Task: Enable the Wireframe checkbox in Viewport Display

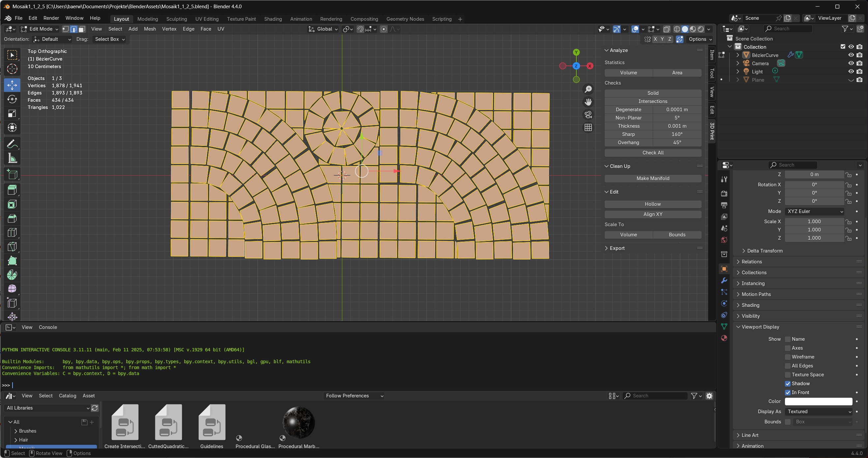Action: [788, 357]
